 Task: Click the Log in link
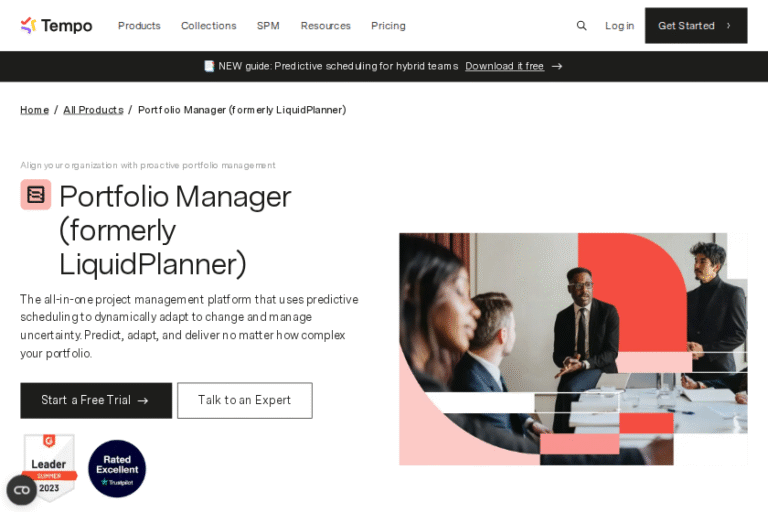coord(619,26)
